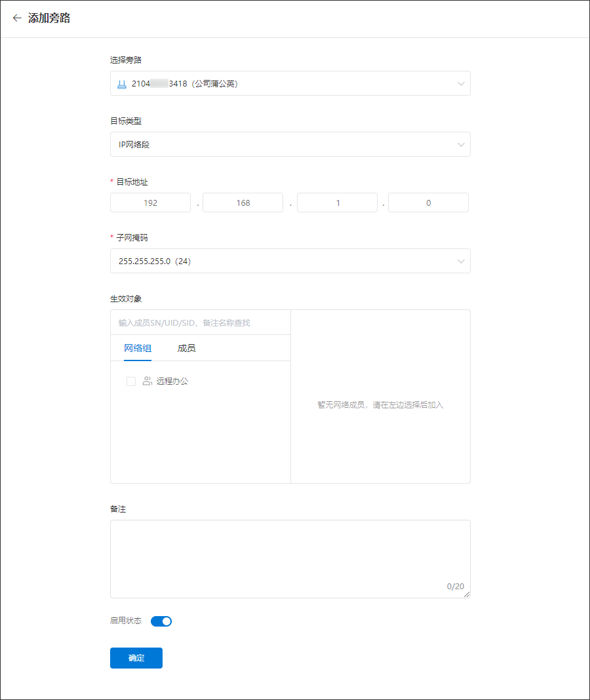
Task: Expand the 目标类型 dropdown chevron
Action: pyautogui.click(x=461, y=145)
